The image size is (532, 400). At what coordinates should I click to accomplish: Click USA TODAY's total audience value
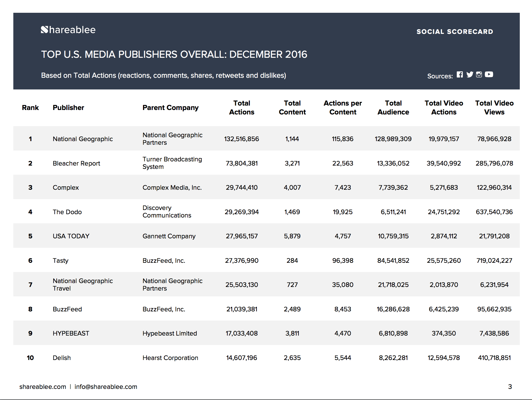pos(393,236)
